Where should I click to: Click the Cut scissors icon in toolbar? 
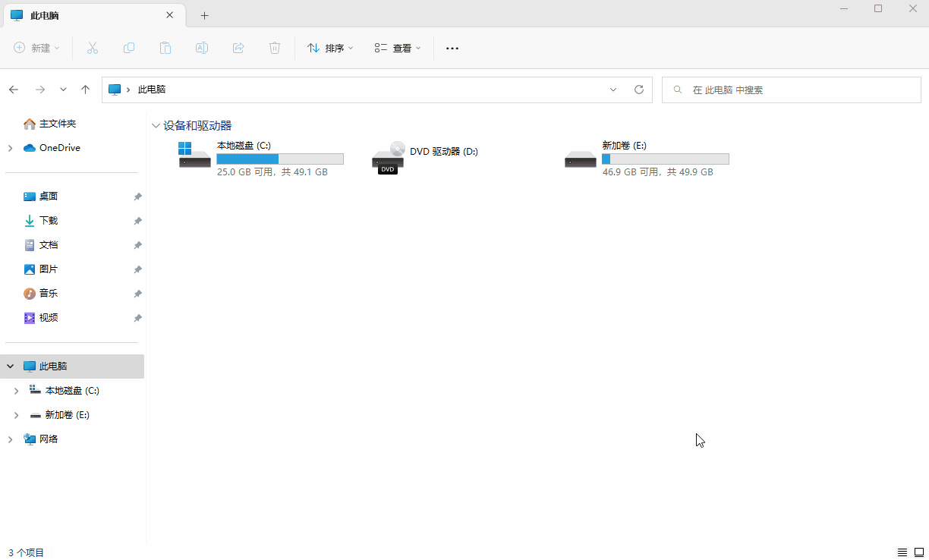93,48
